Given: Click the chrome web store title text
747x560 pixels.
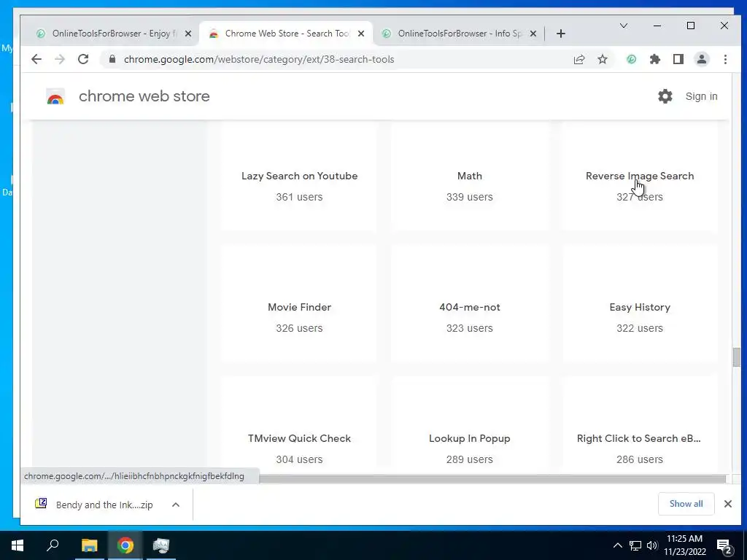Looking at the screenshot, I should point(144,96).
